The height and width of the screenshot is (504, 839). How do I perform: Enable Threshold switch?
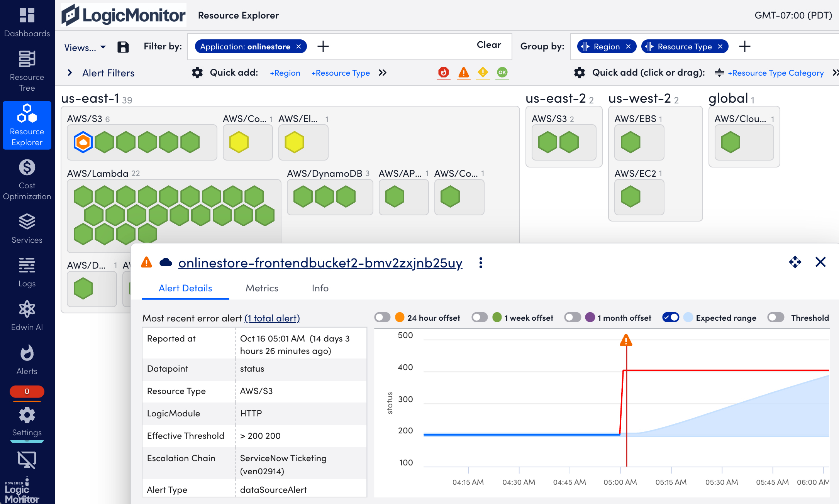click(776, 317)
